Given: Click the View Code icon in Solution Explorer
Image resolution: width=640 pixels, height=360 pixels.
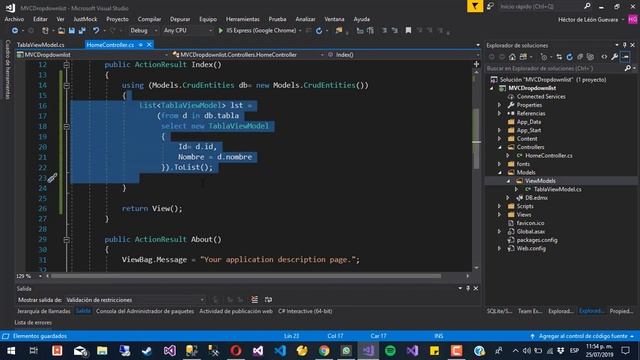Looking at the screenshot, I should click(604, 57).
